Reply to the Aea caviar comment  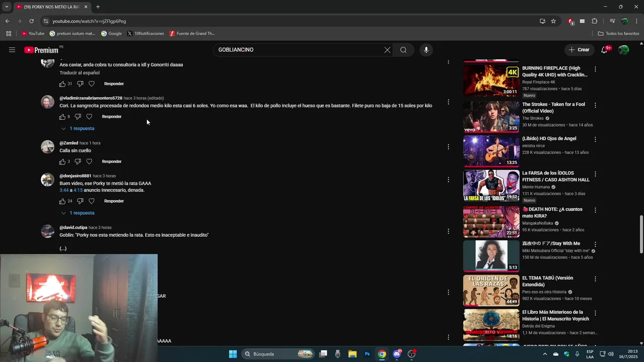[114, 84]
